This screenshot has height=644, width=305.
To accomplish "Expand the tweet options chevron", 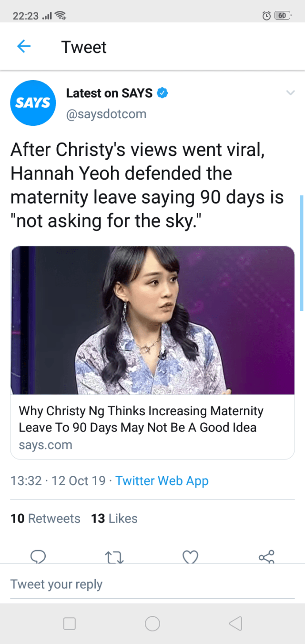I will point(290,93).
